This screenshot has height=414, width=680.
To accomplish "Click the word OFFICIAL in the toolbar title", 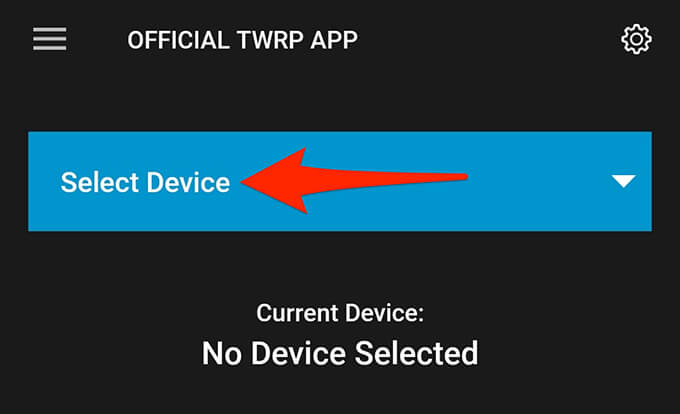I will click(178, 40).
